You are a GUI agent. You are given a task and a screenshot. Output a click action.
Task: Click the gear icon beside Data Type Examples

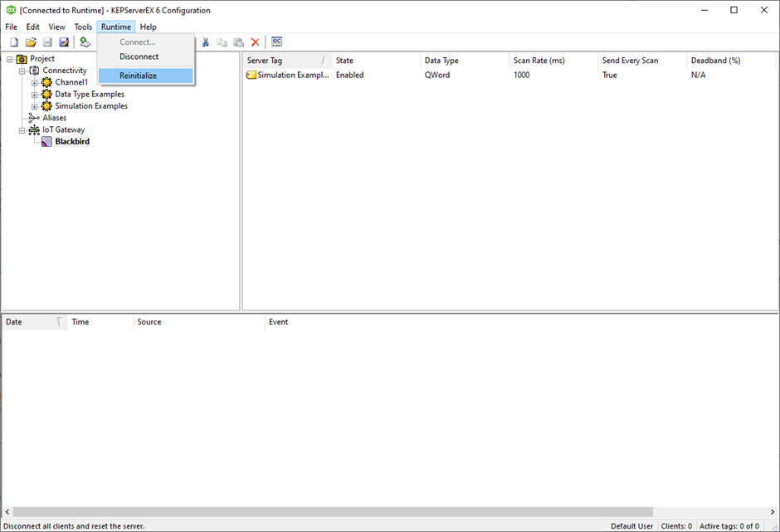(46, 94)
